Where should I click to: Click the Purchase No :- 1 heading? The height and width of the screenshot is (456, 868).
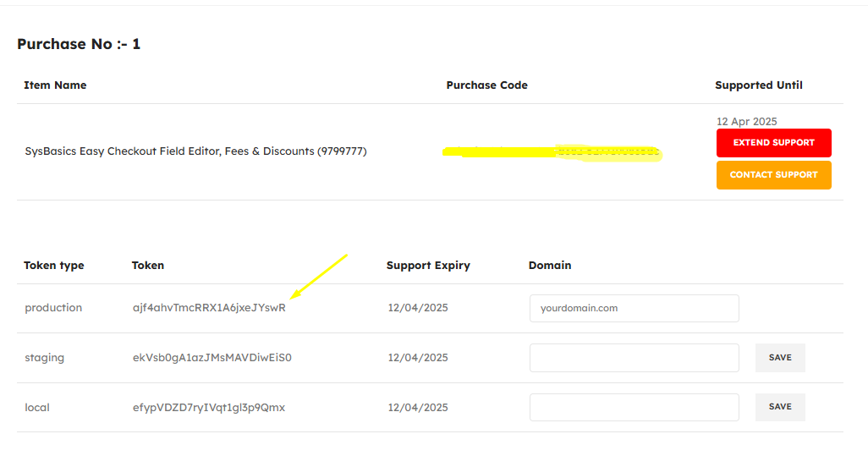79,44
